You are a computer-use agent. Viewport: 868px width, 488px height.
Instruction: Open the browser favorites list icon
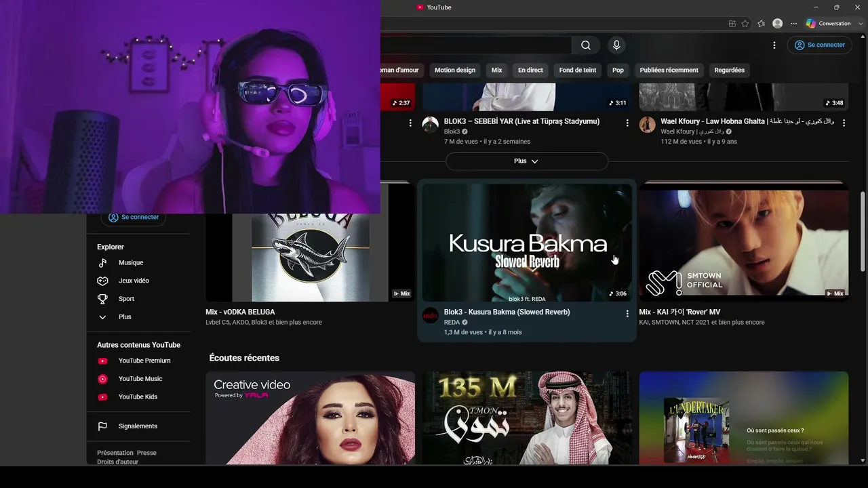pyautogui.click(x=762, y=23)
